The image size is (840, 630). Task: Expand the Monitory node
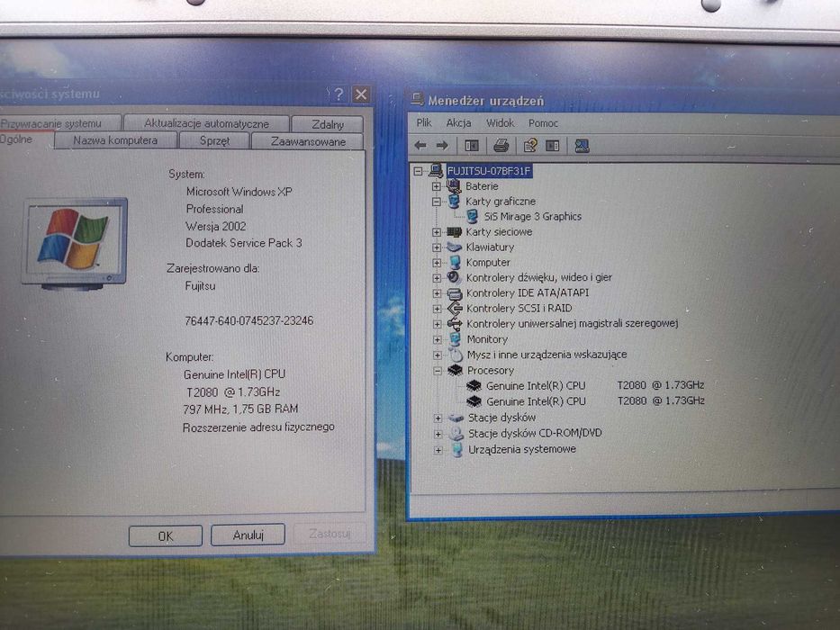tap(438, 339)
